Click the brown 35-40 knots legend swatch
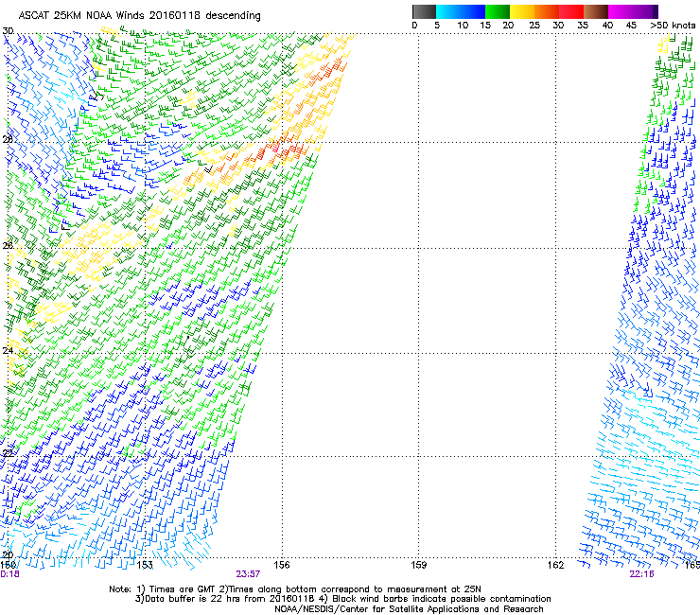Image resolution: width=700 pixels, height=615 pixels. tap(596, 11)
